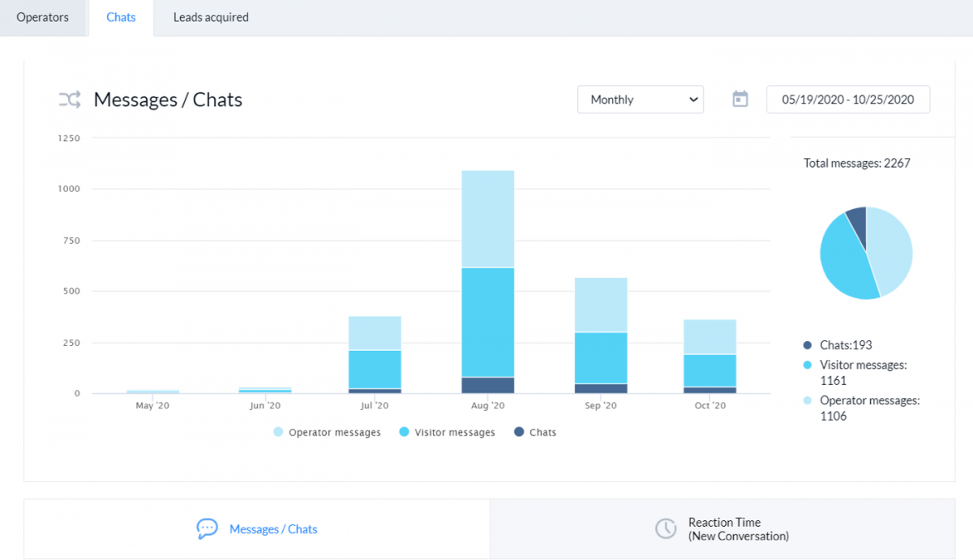This screenshot has width=973, height=560.
Task: Click the Chats:193 pie legend entry
Action: [838, 344]
